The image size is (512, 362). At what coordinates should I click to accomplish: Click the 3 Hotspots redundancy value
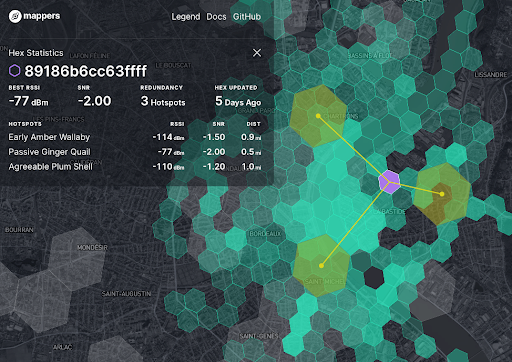tap(163, 101)
